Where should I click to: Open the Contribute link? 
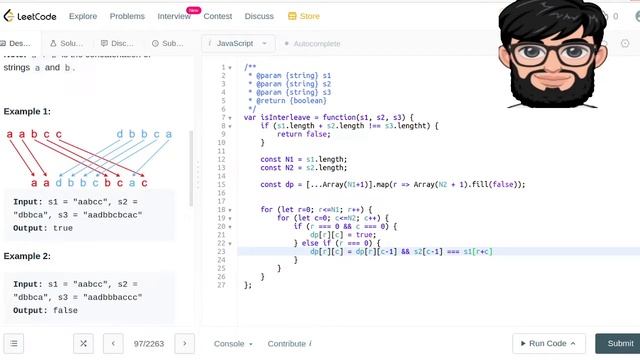tap(289, 344)
